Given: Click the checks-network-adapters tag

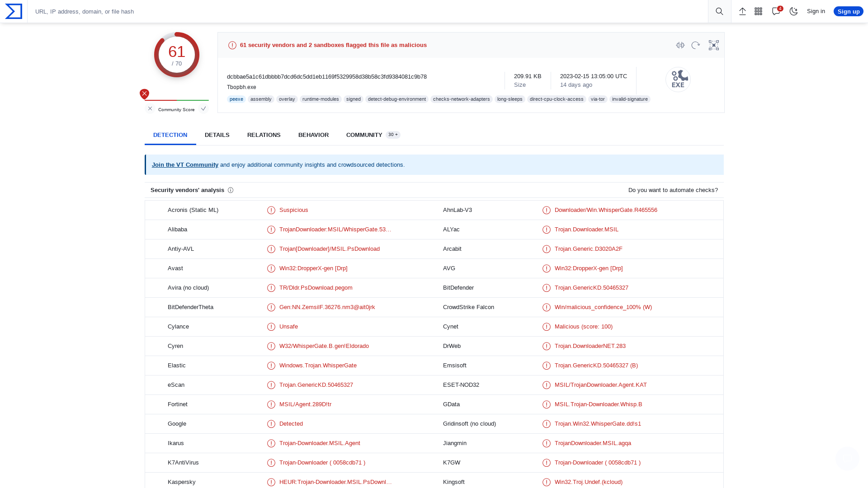Looking at the screenshot, I should click(x=461, y=99).
